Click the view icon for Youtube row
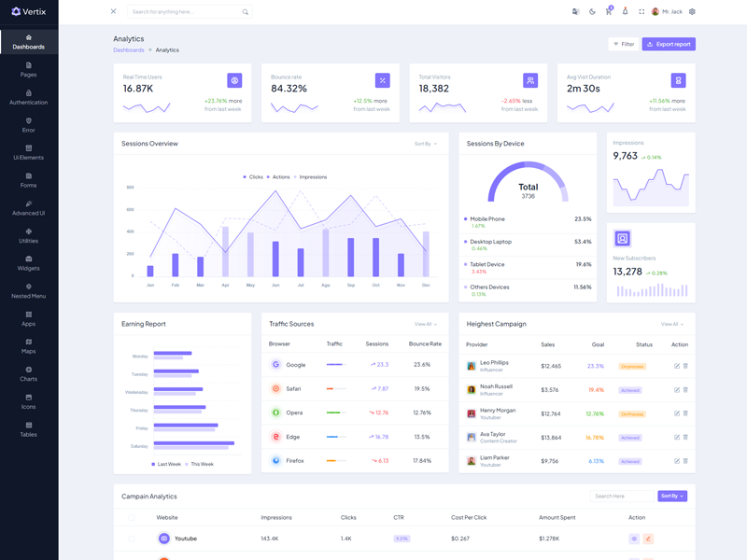The width and height of the screenshot is (747, 560). (x=634, y=539)
